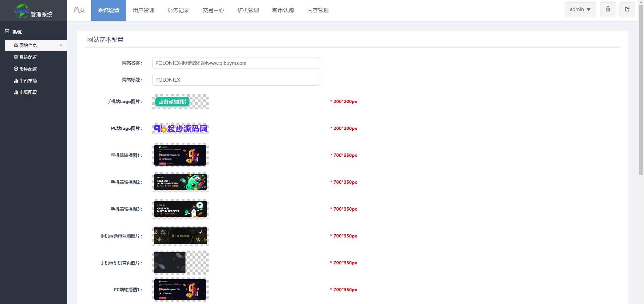This screenshot has width=644, height=304.
Task: Open the 交易中心 tab
Action: [213, 10]
